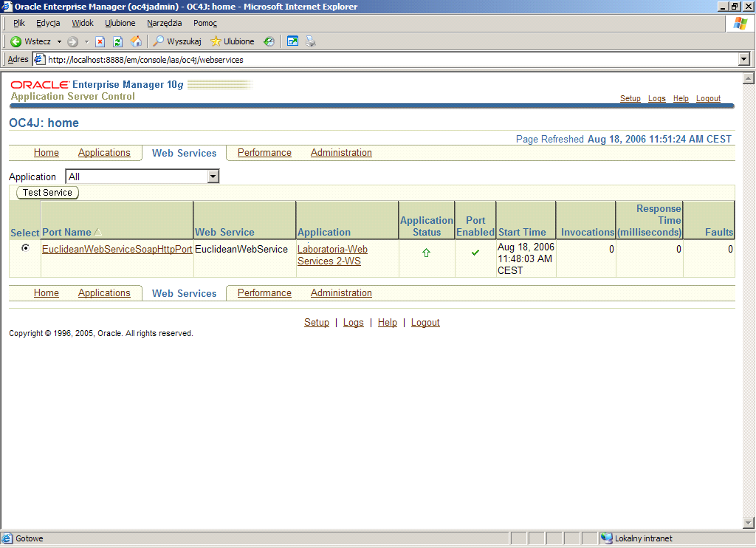
Task: Click the Wstecz back arrow icon
Action: coord(16,41)
